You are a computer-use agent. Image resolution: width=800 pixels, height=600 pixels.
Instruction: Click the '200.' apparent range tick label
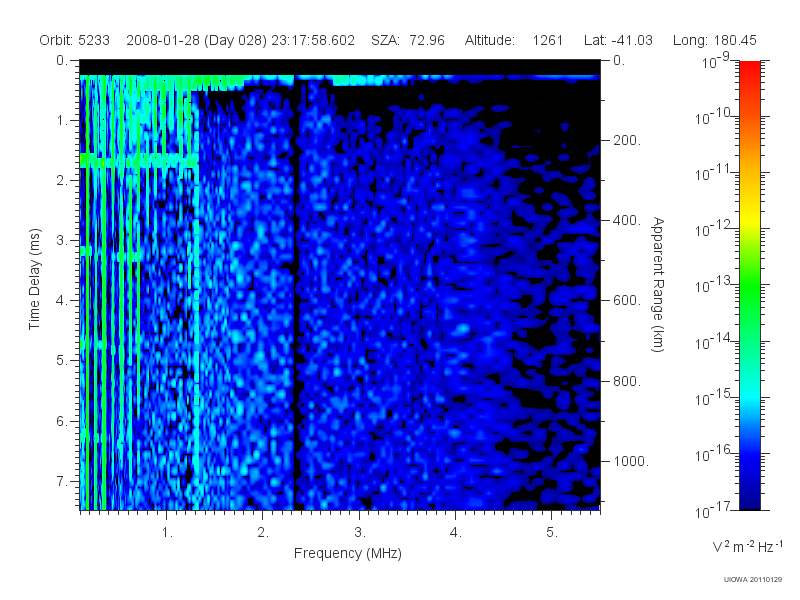(627, 140)
